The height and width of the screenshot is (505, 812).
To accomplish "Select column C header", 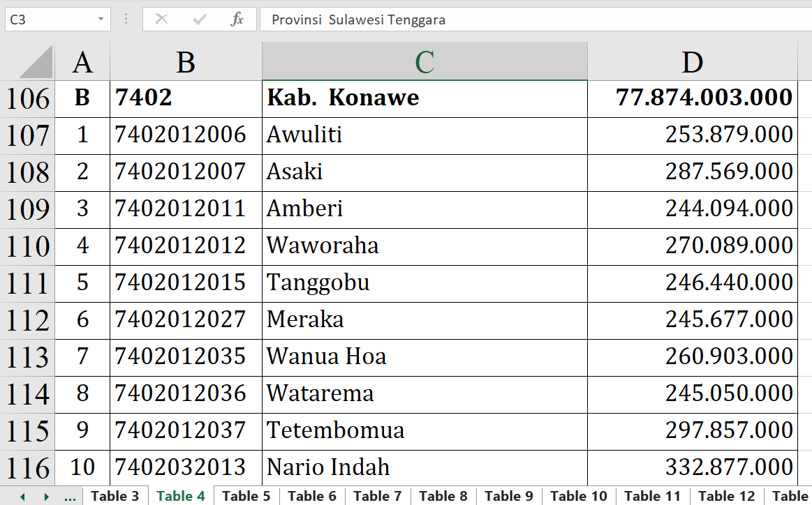I will 425,62.
